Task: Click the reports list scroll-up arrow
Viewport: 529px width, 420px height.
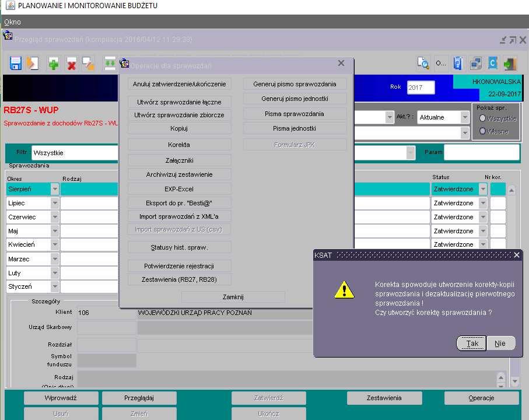Action: tap(512, 190)
